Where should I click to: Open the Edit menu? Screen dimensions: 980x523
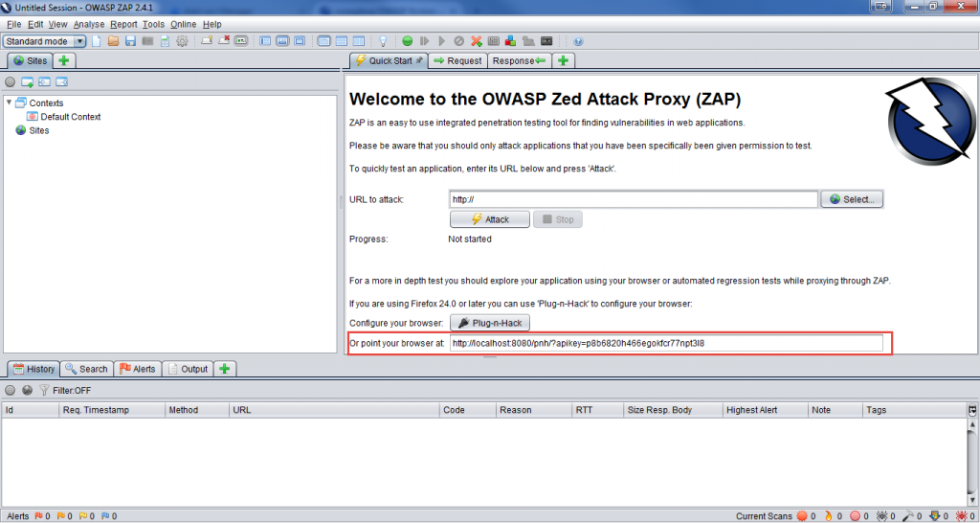coord(35,24)
